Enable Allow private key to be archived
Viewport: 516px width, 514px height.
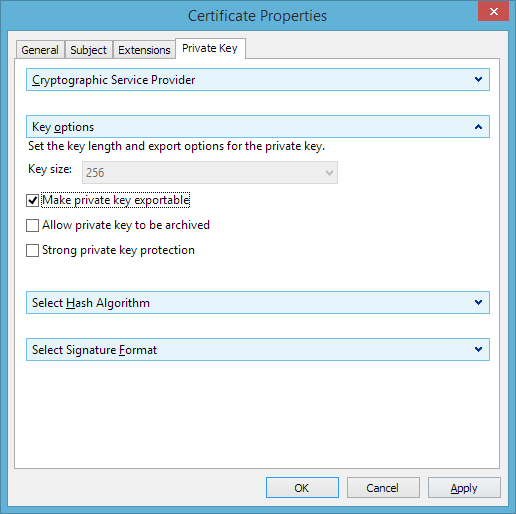(x=32, y=225)
